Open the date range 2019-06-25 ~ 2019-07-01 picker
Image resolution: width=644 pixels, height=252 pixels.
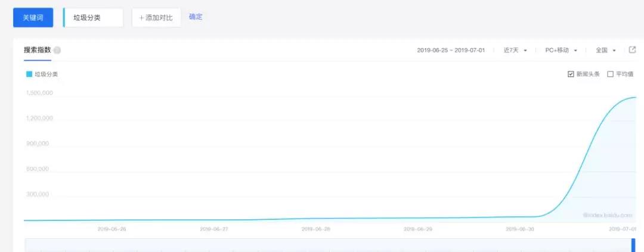pos(451,50)
